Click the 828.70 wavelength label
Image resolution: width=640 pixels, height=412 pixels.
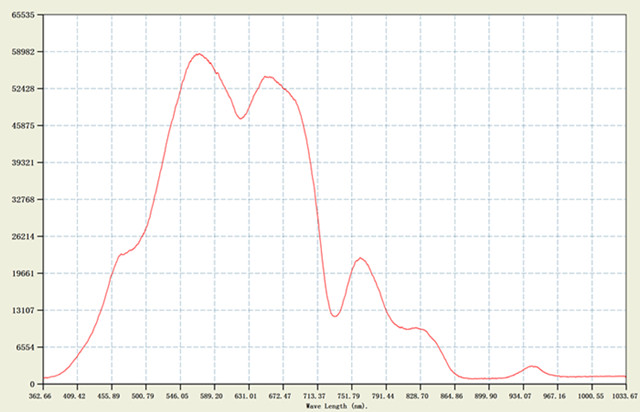pos(417,396)
